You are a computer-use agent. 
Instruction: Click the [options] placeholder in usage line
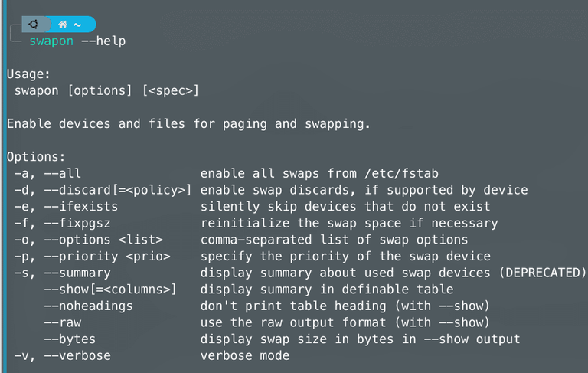coord(100,91)
